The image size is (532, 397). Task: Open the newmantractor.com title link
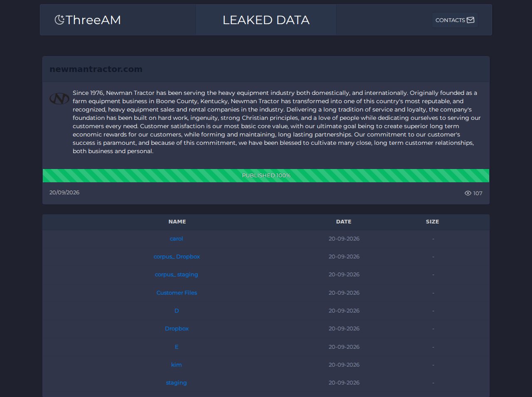coord(96,69)
